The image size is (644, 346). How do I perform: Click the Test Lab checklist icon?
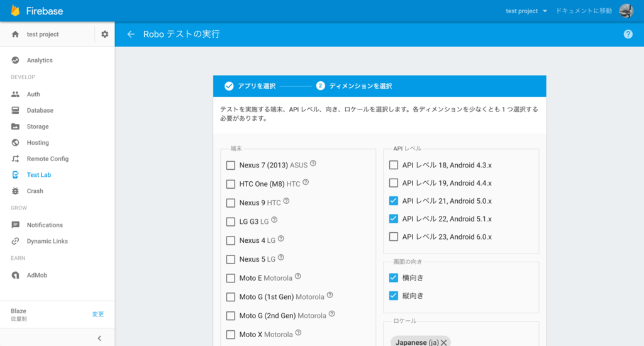pyautogui.click(x=15, y=175)
